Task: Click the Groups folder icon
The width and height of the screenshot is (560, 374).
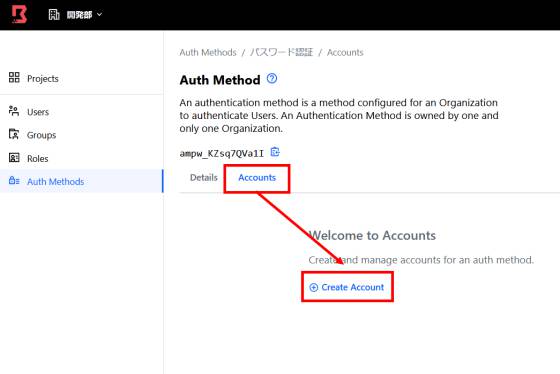Action: [x=14, y=134]
